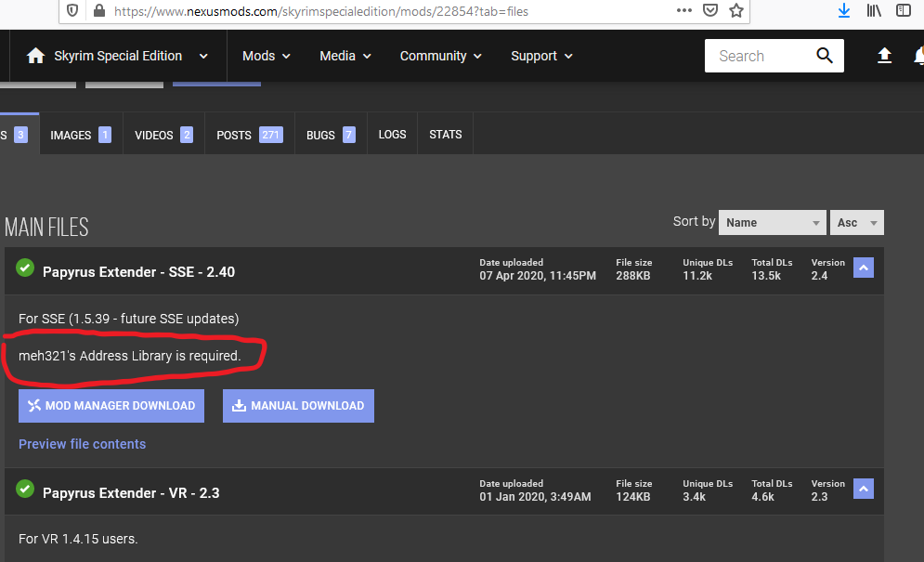Open the Community menu

click(441, 56)
